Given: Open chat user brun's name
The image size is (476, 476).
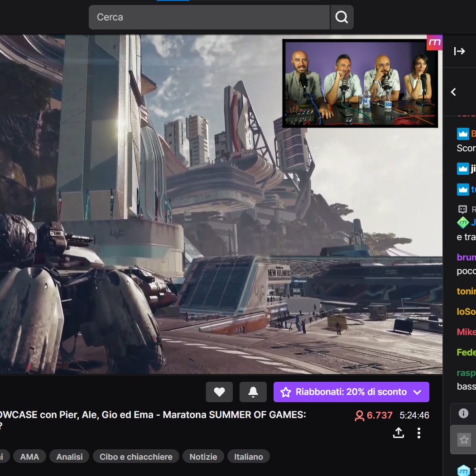Looking at the screenshot, I should 466,257.
